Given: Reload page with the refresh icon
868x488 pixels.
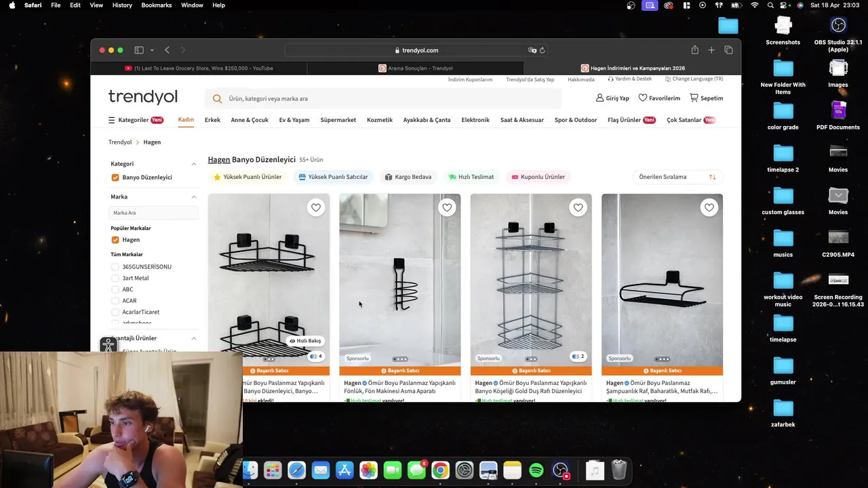Looking at the screenshot, I should 542,50.
